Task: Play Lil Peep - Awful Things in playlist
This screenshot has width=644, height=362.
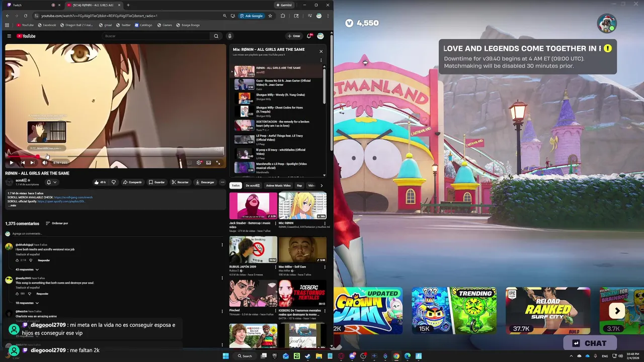Action: tap(277, 139)
